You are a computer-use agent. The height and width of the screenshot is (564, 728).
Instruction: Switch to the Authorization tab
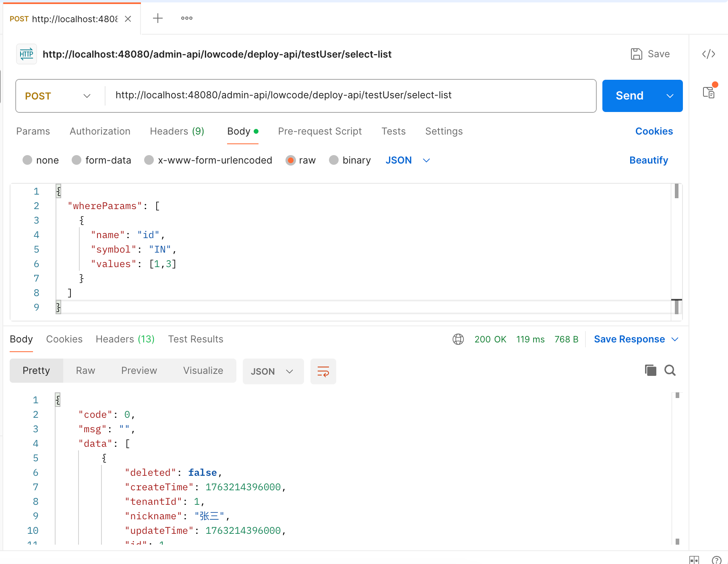pos(100,131)
